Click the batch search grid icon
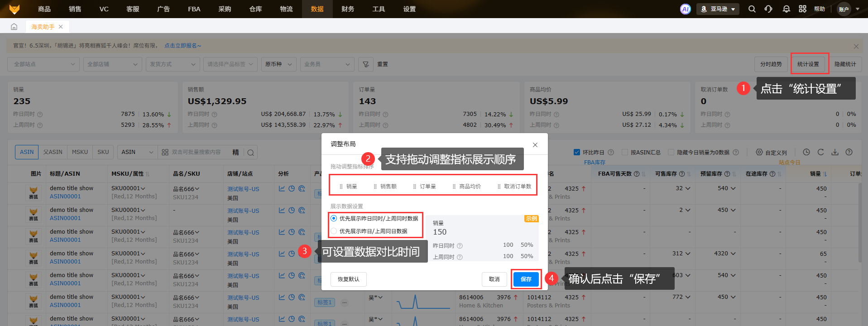This screenshot has height=326, width=868. click(165, 152)
